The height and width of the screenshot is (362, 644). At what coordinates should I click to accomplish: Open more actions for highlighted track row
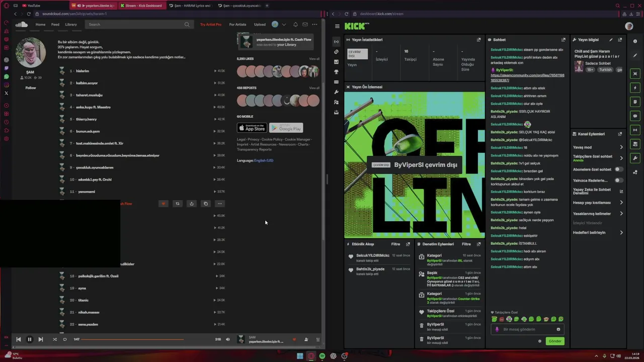pos(219,204)
